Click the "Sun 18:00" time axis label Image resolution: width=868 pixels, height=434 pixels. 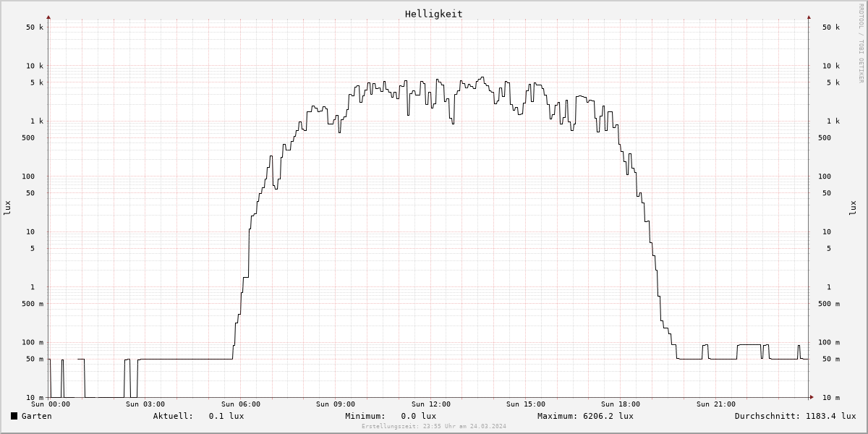click(x=621, y=404)
